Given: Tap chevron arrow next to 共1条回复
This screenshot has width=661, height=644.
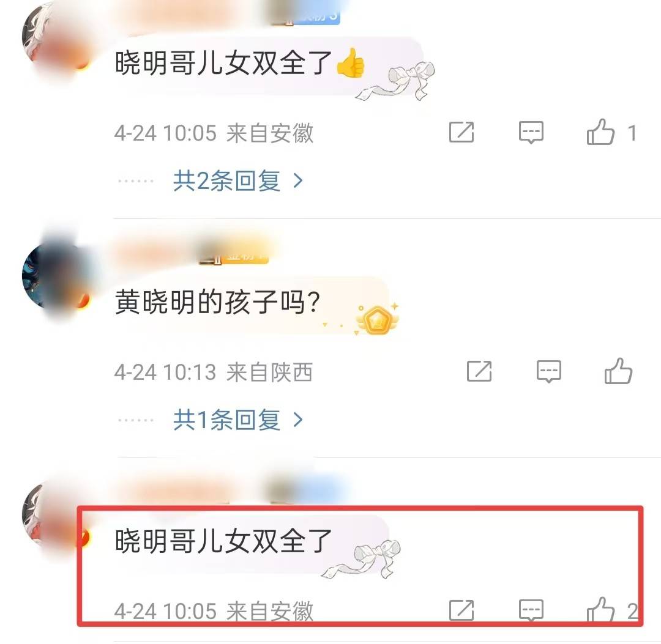Looking at the screenshot, I should (298, 420).
